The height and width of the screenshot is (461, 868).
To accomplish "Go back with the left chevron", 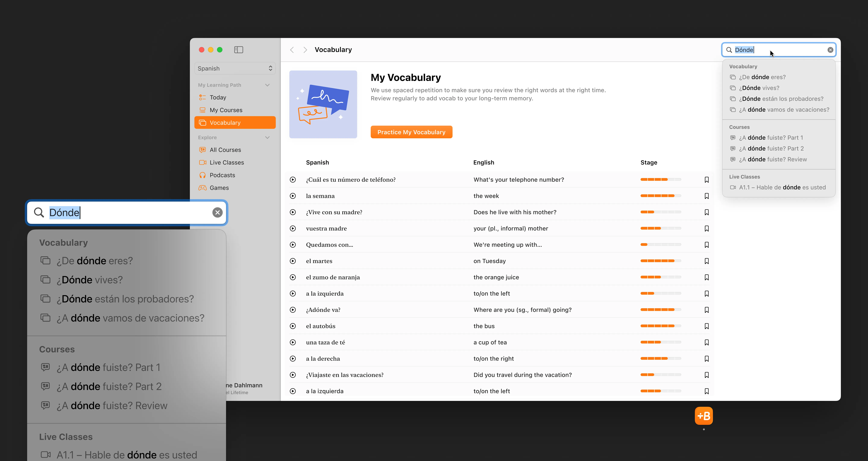I will point(292,50).
